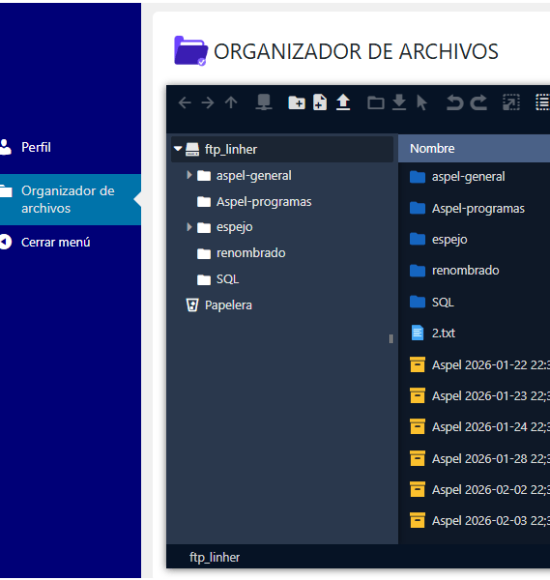Viewport: 550px width, 580px height.
Task: Click the new file icon
Action: pyautogui.click(x=320, y=102)
